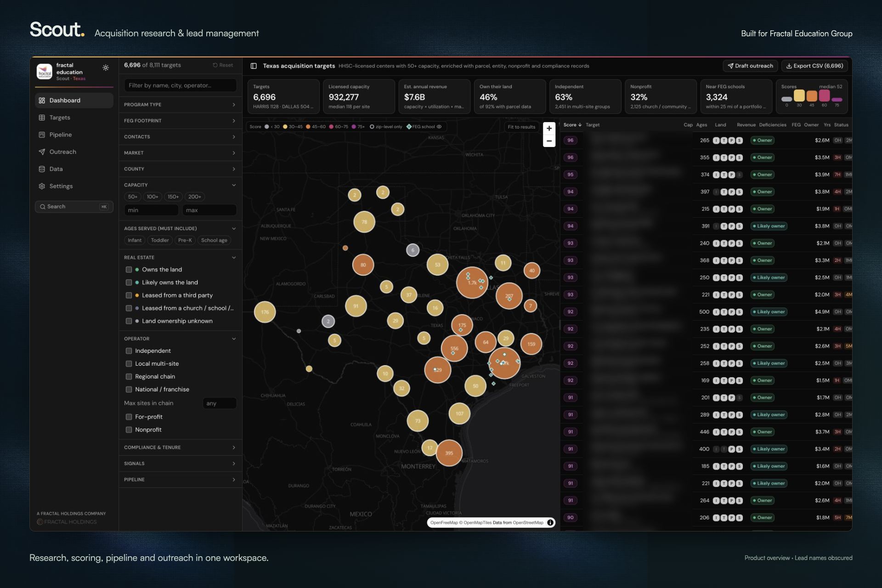The width and height of the screenshot is (882, 588).
Task: Expand the Signals filter section
Action: [180, 464]
